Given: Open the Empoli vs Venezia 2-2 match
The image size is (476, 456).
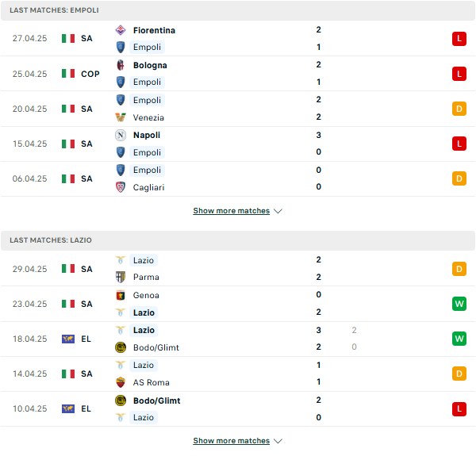Looking at the screenshot, I should [238, 109].
